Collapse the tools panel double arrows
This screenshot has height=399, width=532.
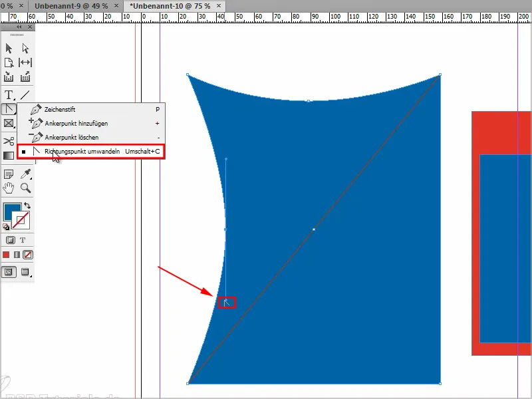pyautogui.click(x=19, y=27)
